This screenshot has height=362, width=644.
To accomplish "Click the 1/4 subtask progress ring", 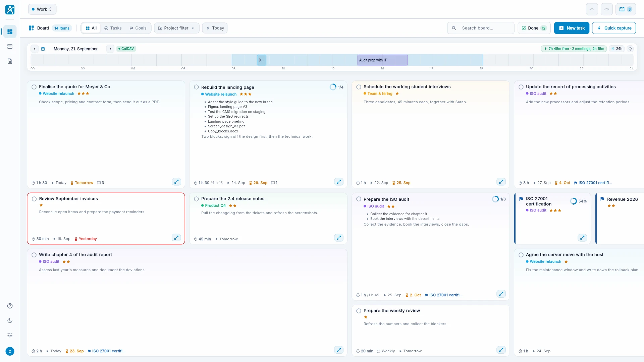I will click(333, 87).
